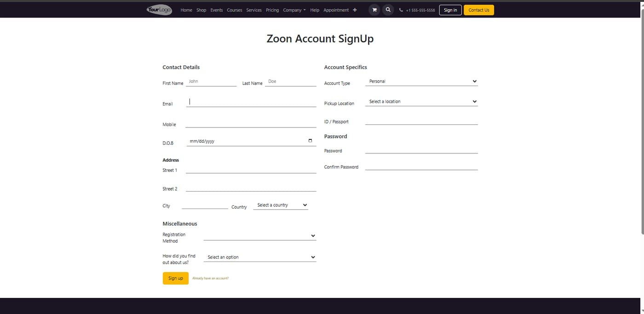Click the plus icon after Appointment
The height and width of the screenshot is (314, 644).
point(355,10)
